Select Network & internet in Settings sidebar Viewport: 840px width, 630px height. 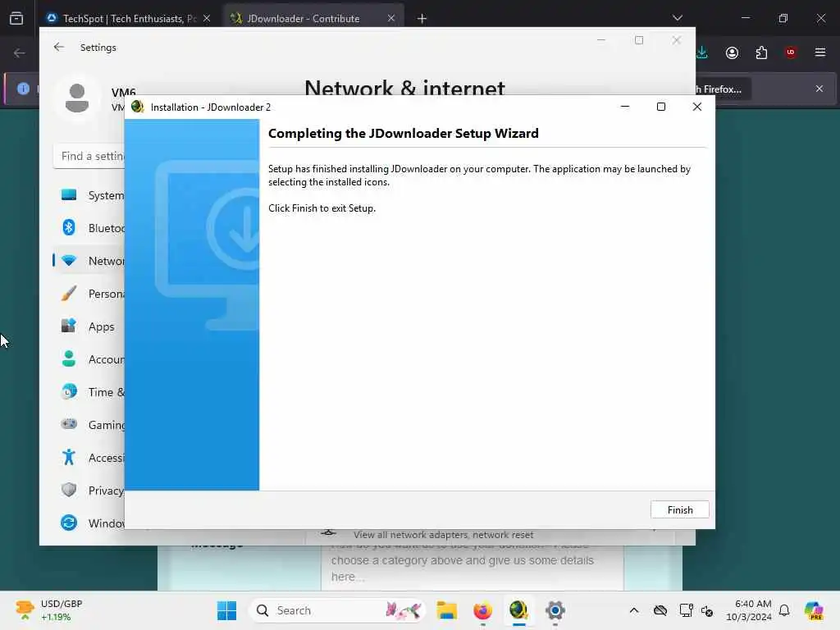(x=89, y=260)
